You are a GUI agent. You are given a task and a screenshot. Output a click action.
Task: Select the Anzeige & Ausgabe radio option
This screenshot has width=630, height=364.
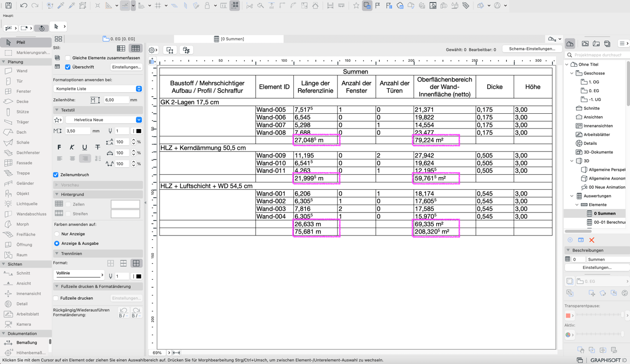57,243
